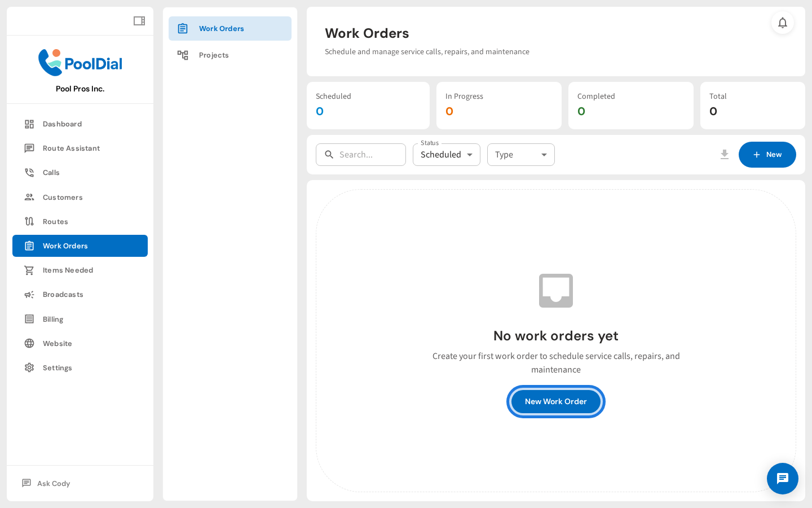Open the Customers page
The width and height of the screenshot is (812, 508).
(x=62, y=197)
